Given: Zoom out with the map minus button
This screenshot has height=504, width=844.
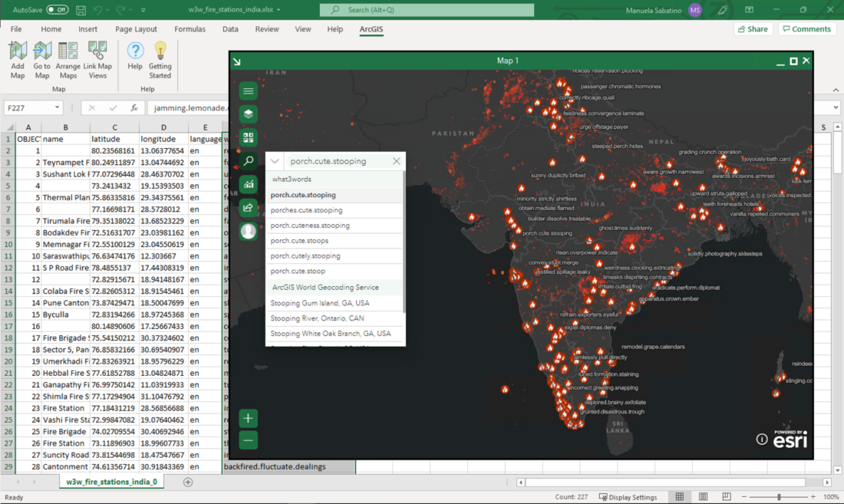Looking at the screenshot, I should click(x=248, y=440).
